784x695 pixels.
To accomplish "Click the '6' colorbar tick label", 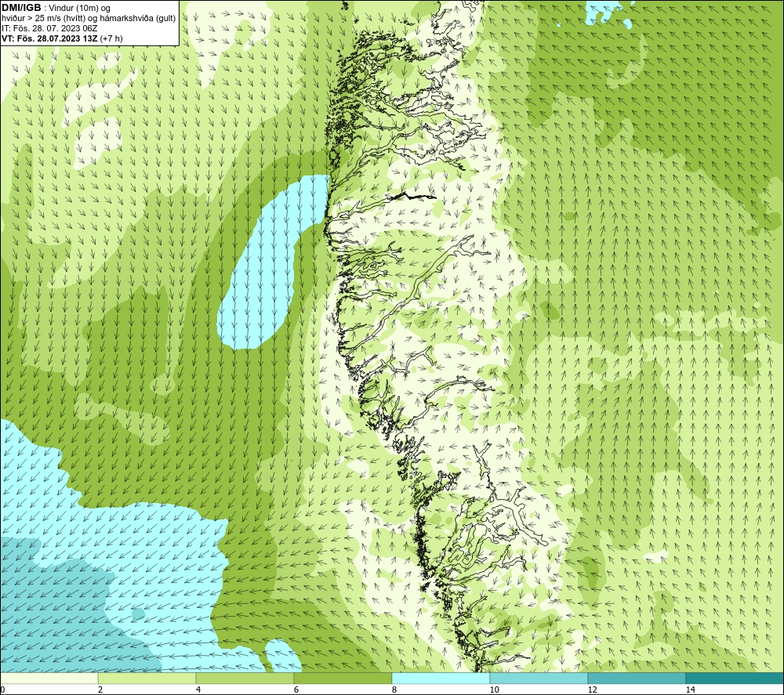I will click(296, 690).
